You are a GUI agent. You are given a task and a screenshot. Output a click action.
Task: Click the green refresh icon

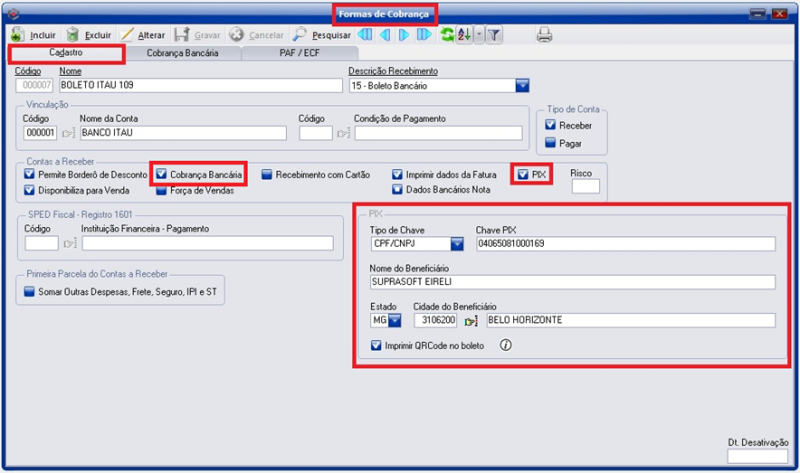coord(447,35)
